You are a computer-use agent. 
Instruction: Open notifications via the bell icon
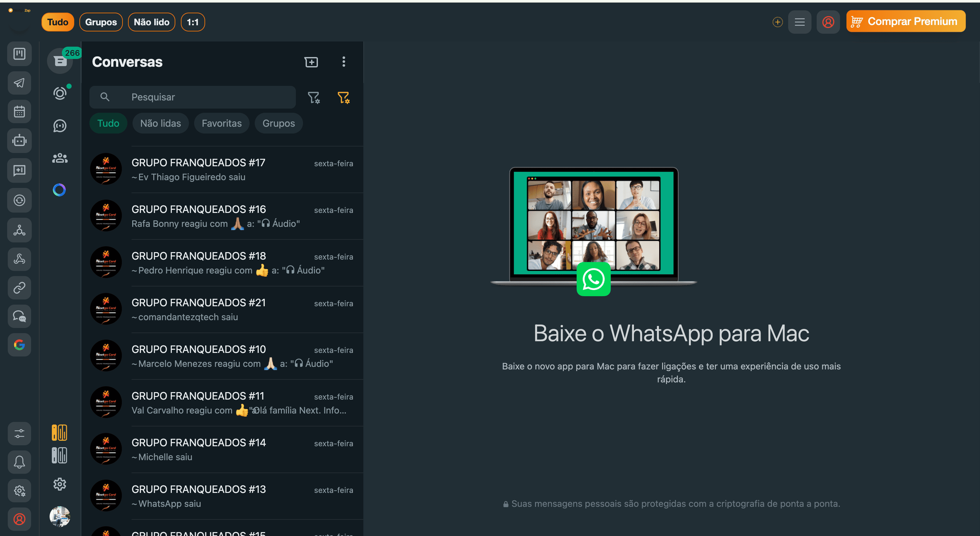(19, 462)
